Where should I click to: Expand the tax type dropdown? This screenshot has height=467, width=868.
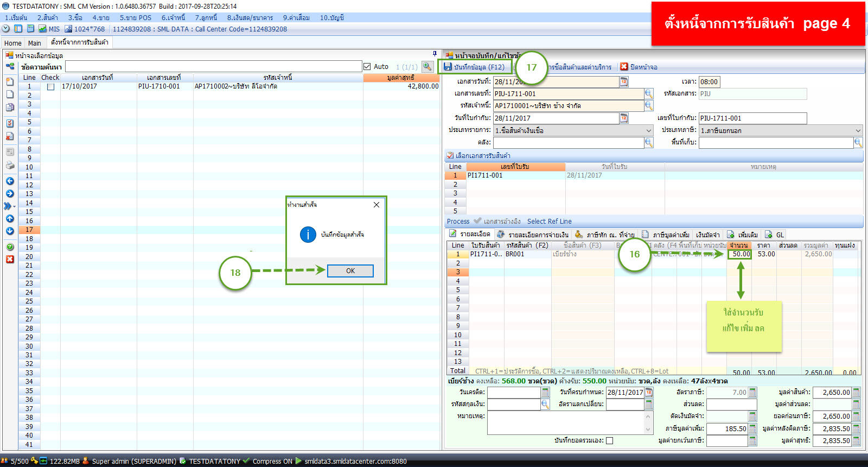tap(858, 130)
